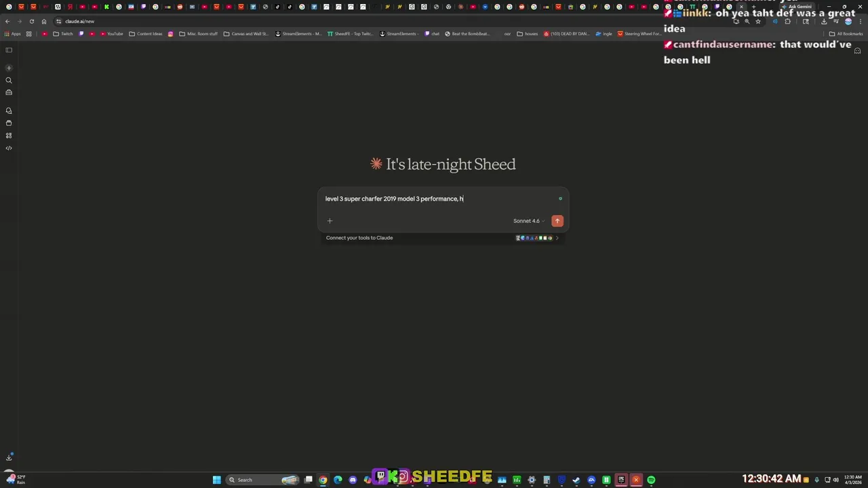Go to the browser home page
Viewport: 868px width, 488px height.
[x=44, y=21]
